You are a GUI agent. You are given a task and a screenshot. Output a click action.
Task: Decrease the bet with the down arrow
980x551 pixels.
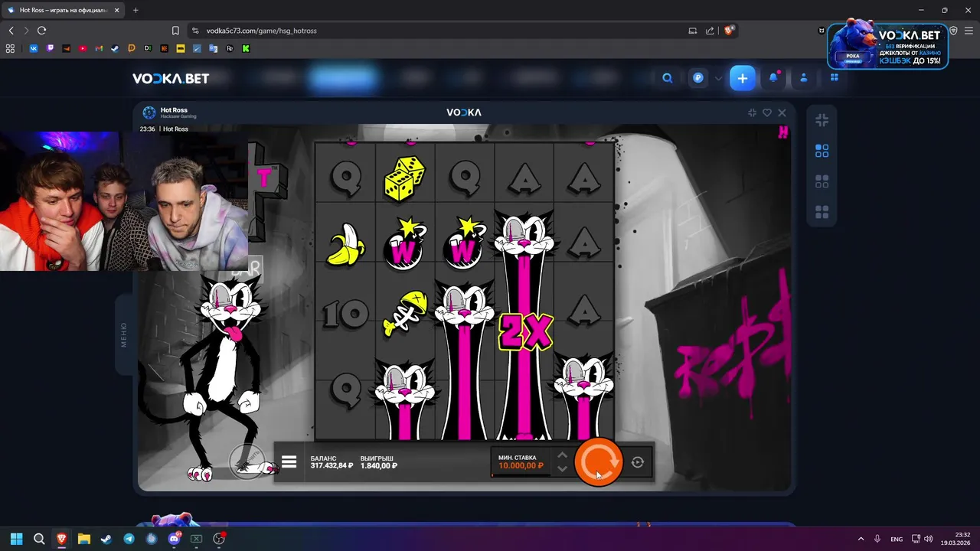pyautogui.click(x=562, y=468)
